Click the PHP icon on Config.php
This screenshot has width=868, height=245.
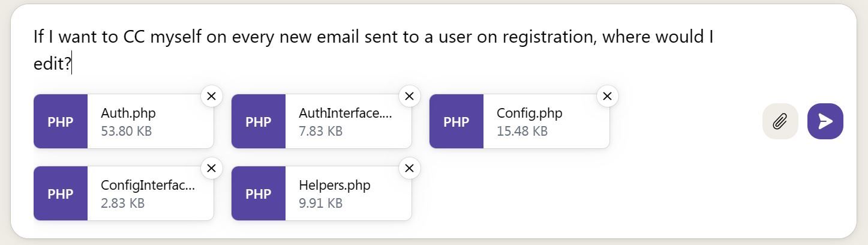(x=456, y=121)
